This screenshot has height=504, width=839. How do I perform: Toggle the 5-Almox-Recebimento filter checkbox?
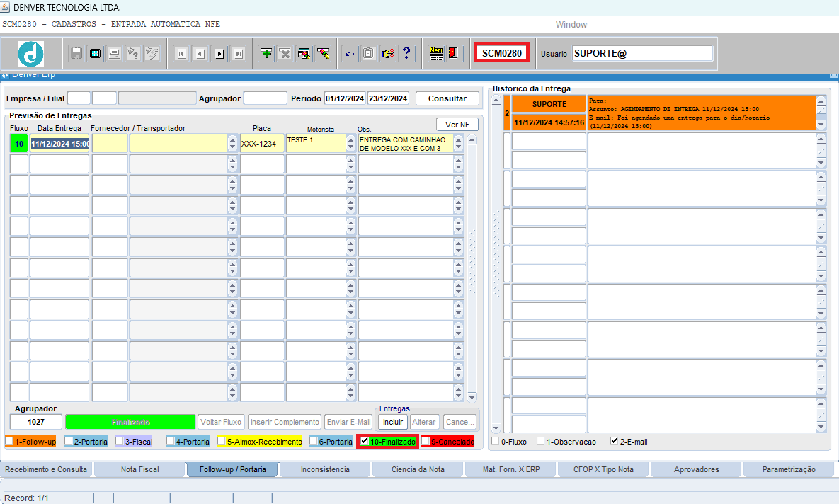pyautogui.click(x=221, y=441)
